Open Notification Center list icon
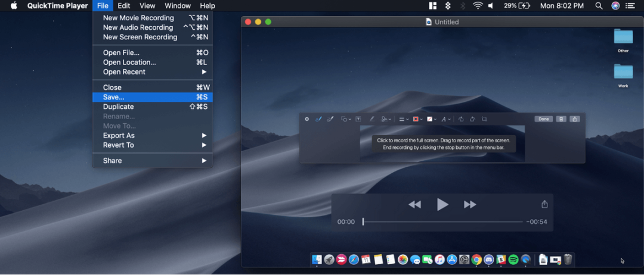Screen dimensions: 644x275 tap(630, 6)
